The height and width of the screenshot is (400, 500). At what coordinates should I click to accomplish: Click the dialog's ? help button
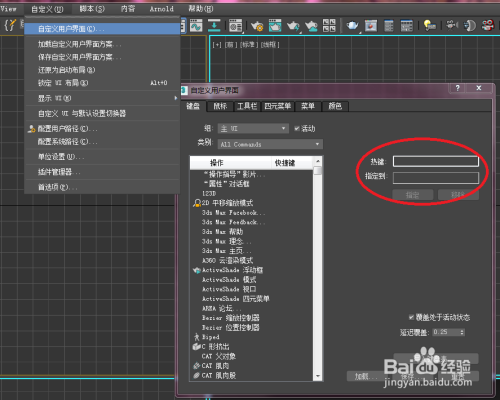[x=458, y=88]
